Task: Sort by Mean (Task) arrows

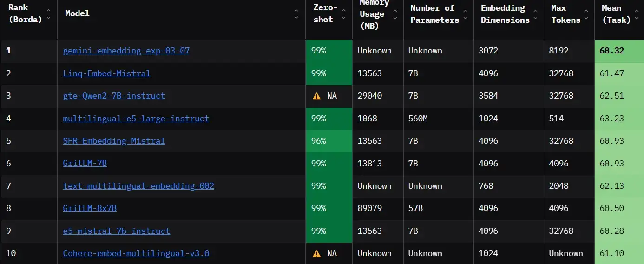Action: click(x=637, y=14)
